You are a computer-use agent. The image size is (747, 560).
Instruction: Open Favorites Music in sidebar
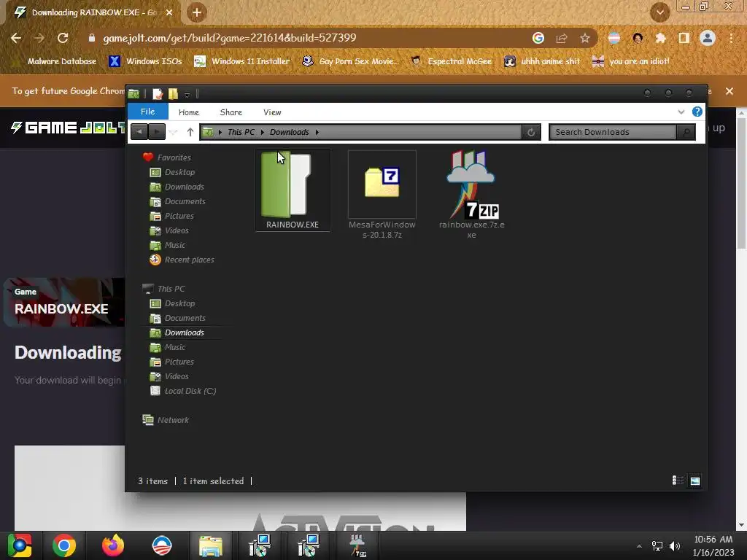coord(168,245)
